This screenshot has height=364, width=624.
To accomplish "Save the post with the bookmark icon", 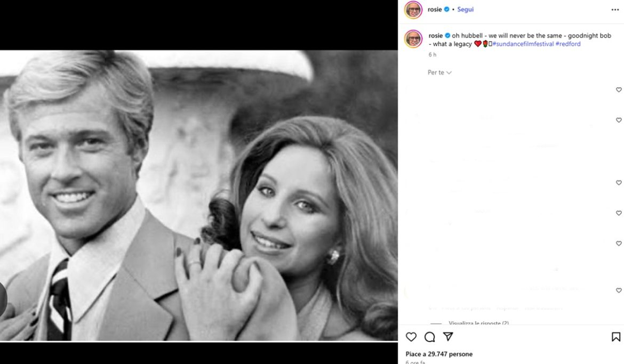I will (x=617, y=336).
